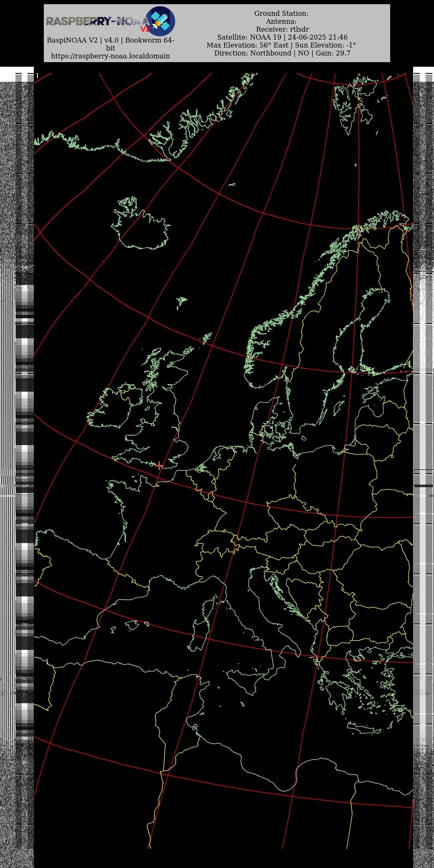Click the 'Satellite: NOAA 19 | 24-06-2025 21:46' line
Screen dimensions: 434x868
(x=282, y=38)
